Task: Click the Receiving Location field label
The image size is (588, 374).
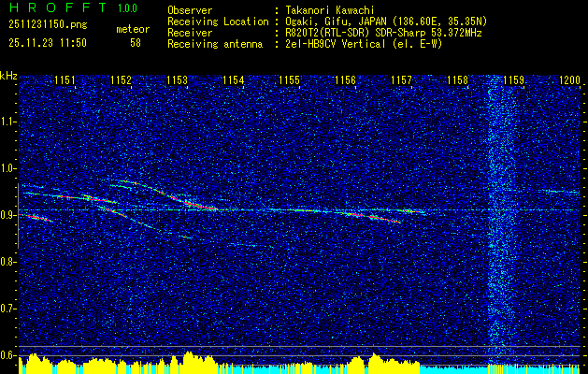Action: tap(218, 22)
